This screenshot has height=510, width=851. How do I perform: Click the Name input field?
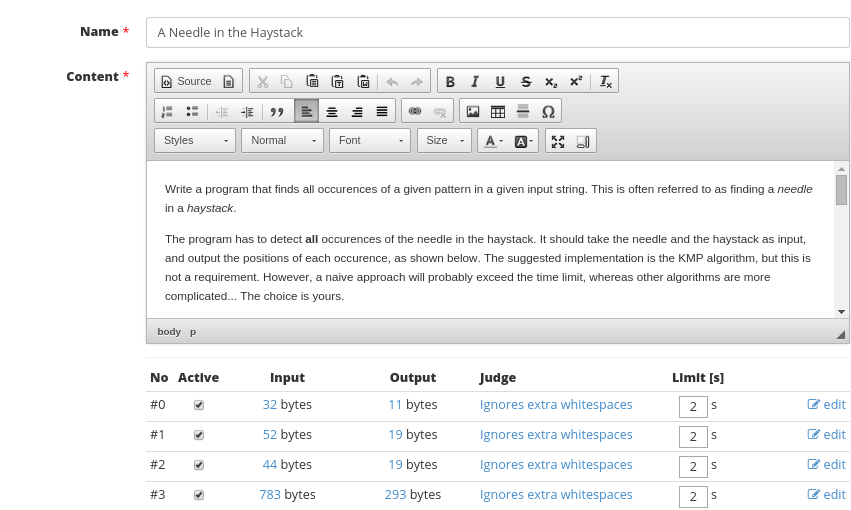498,33
